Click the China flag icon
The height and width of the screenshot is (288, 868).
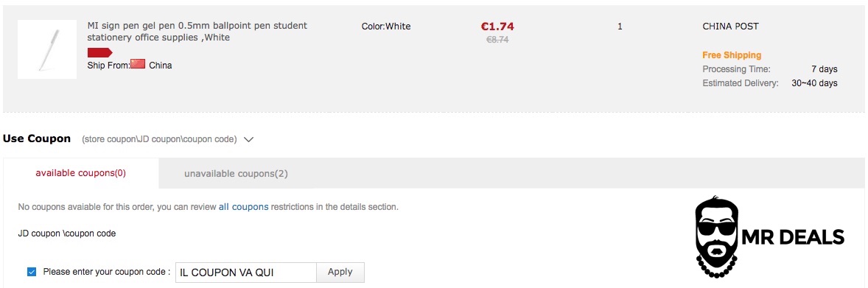(138, 63)
